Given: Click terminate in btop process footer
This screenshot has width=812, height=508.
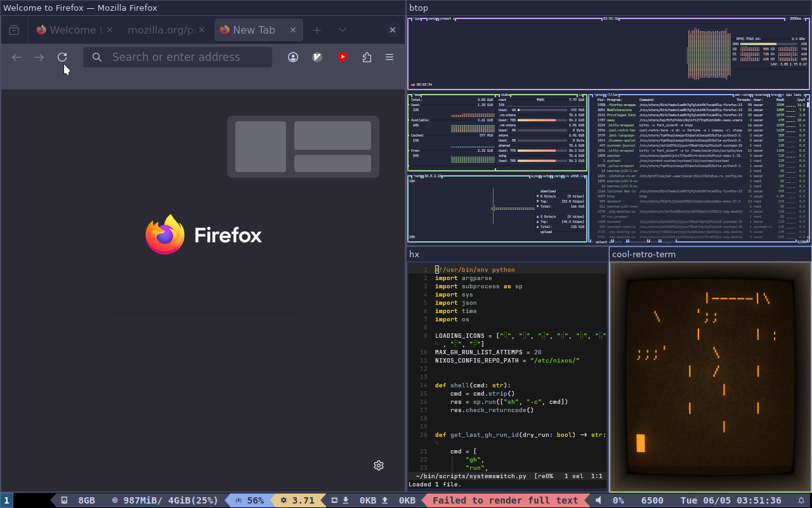Looking at the screenshot, I should pos(638,242).
